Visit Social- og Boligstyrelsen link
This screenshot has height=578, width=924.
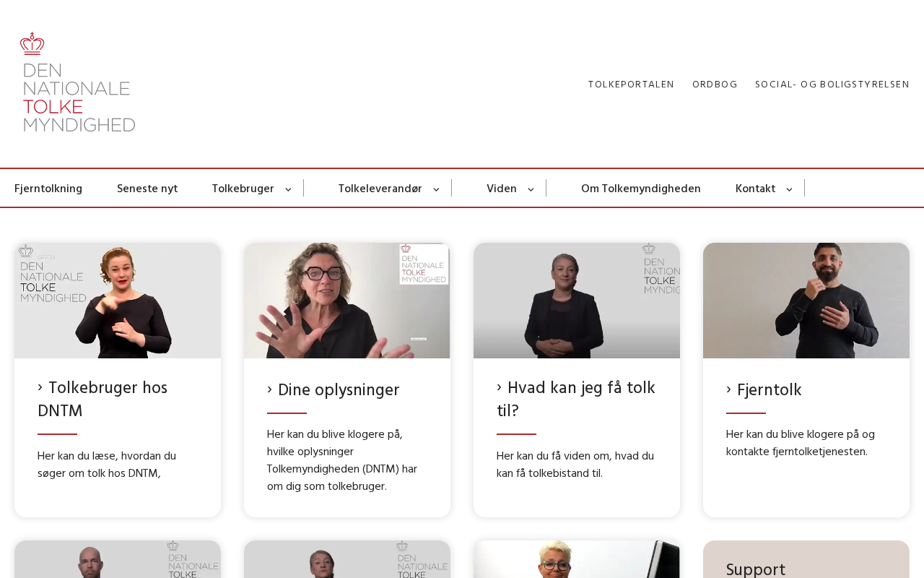[832, 85]
